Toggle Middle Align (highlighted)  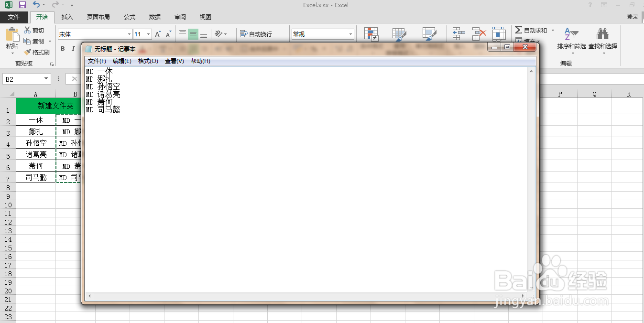tap(193, 34)
